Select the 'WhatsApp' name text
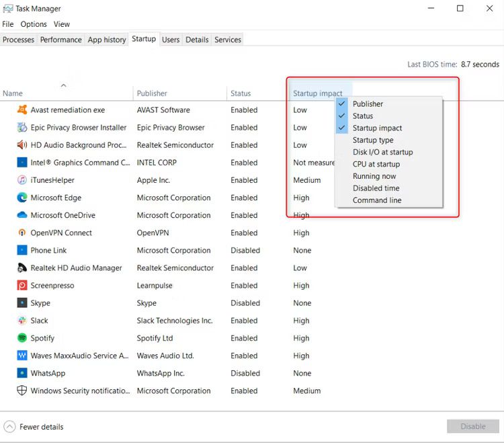This screenshot has width=504, height=443. pos(48,373)
